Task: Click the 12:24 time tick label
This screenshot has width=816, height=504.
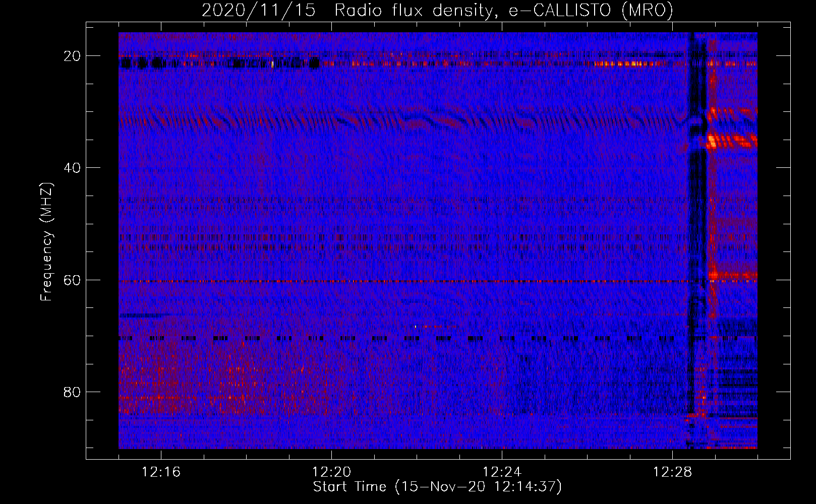Action: point(502,472)
